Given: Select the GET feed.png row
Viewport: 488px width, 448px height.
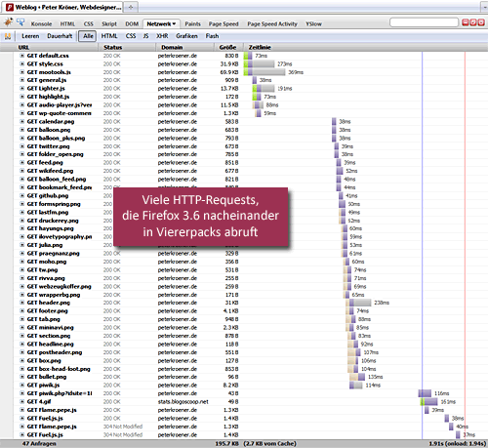Looking at the screenshot, I should pyautogui.click(x=251, y=162).
